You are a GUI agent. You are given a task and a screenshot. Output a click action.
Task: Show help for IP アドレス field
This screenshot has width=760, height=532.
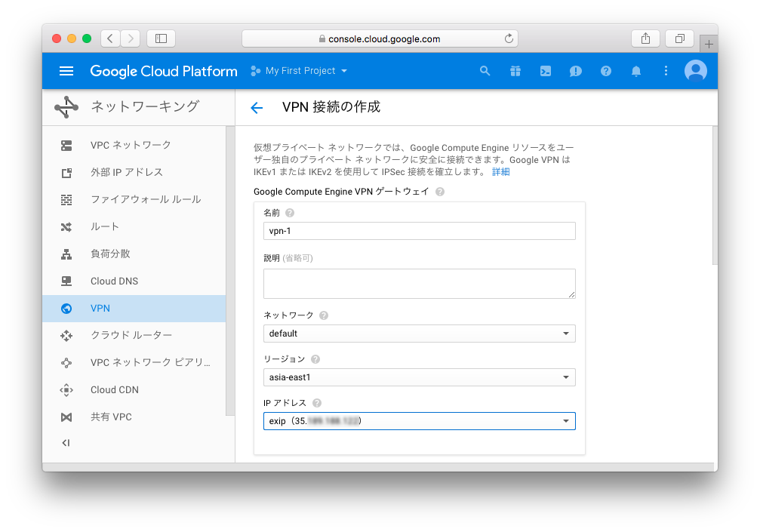point(317,403)
